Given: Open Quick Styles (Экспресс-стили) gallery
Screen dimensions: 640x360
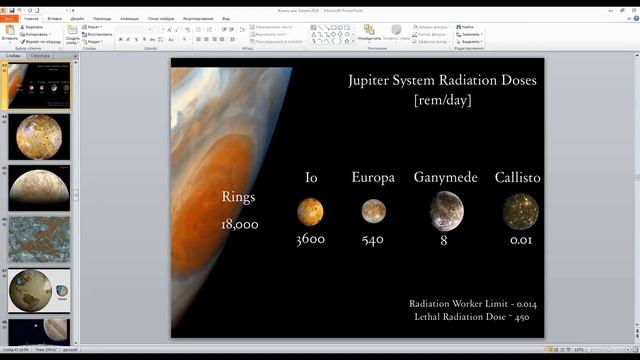Looking at the screenshot, I should coord(396,33).
